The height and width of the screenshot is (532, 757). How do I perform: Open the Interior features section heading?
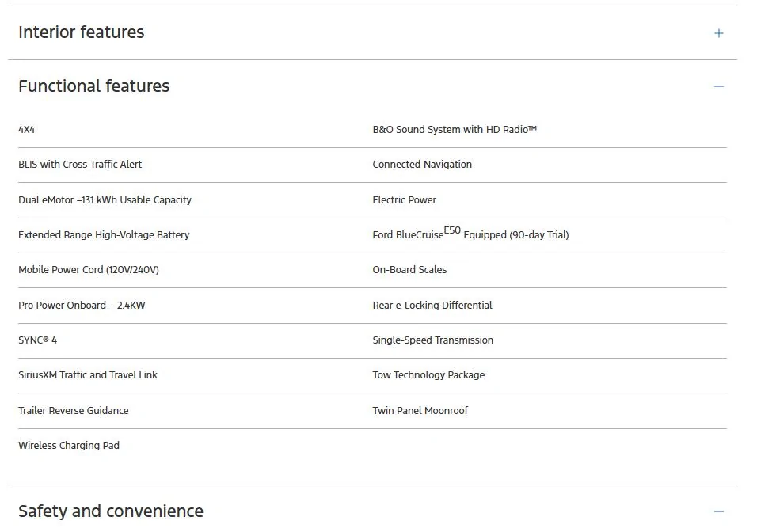click(x=81, y=32)
